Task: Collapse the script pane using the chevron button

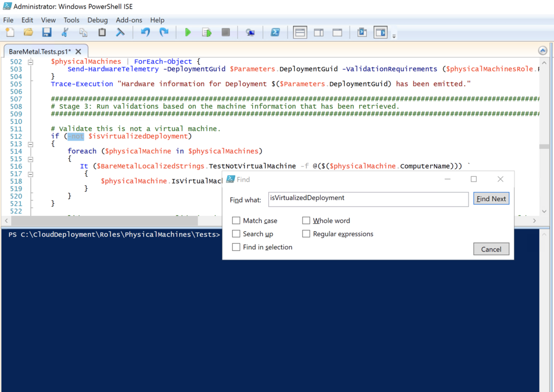Action: pyautogui.click(x=543, y=51)
